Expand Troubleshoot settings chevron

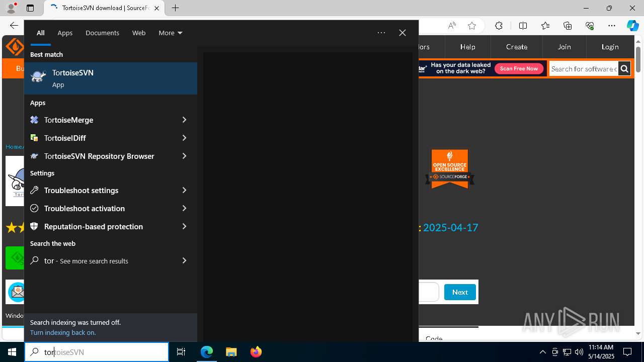(184, 190)
